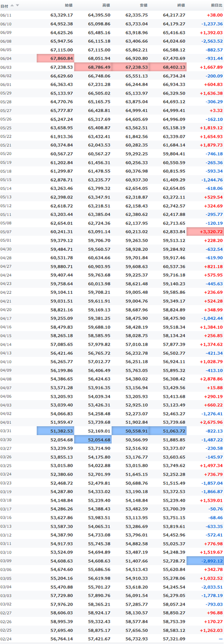Screen dimensions: 224x644
Task: Select the closing price 57,321.09
Action: pos(174,639)
